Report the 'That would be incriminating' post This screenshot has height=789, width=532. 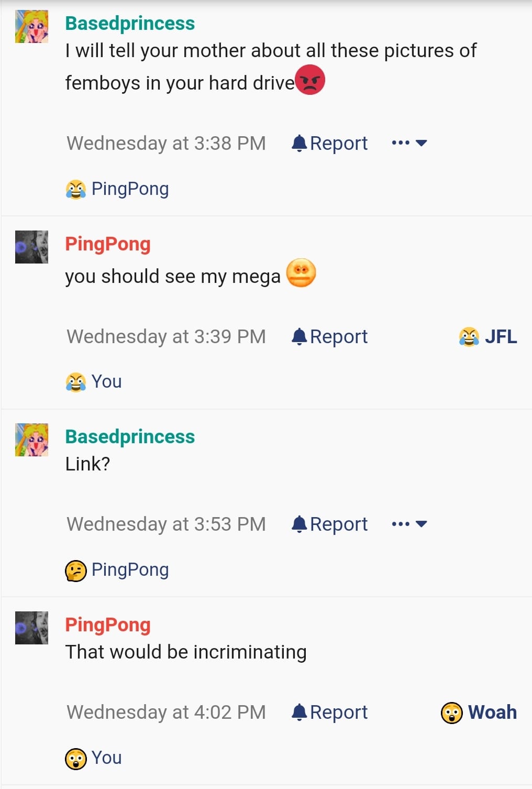329,712
